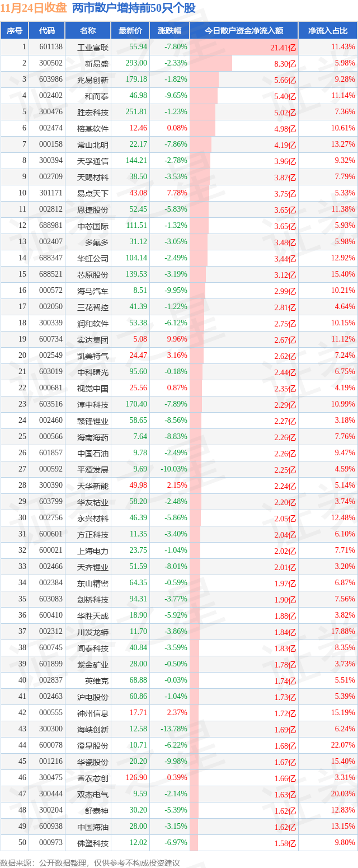The image size is (358, 868).
Task: Select stock name 润和软件
Action: pyautogui.click(x=93, y=323)
